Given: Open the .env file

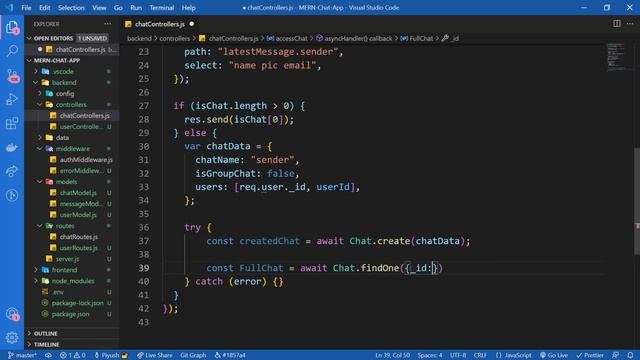Looking at the screenshot, I should pyautogui.click(x=71, y=292).
